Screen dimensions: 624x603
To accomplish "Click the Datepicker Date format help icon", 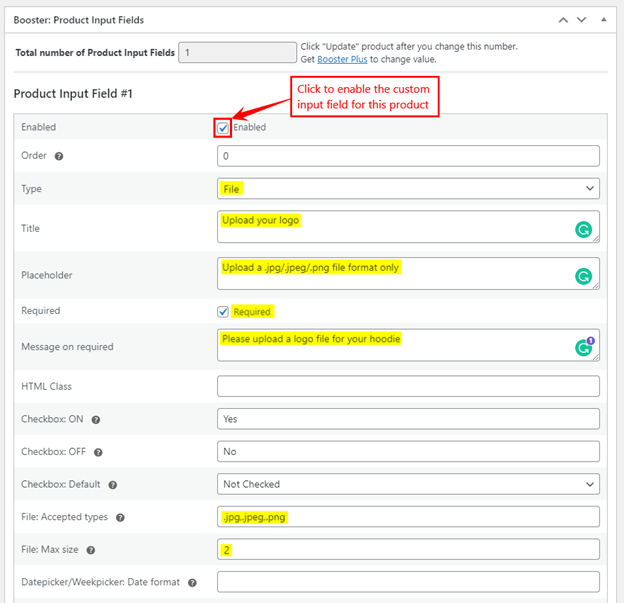I will click(192, 583).
